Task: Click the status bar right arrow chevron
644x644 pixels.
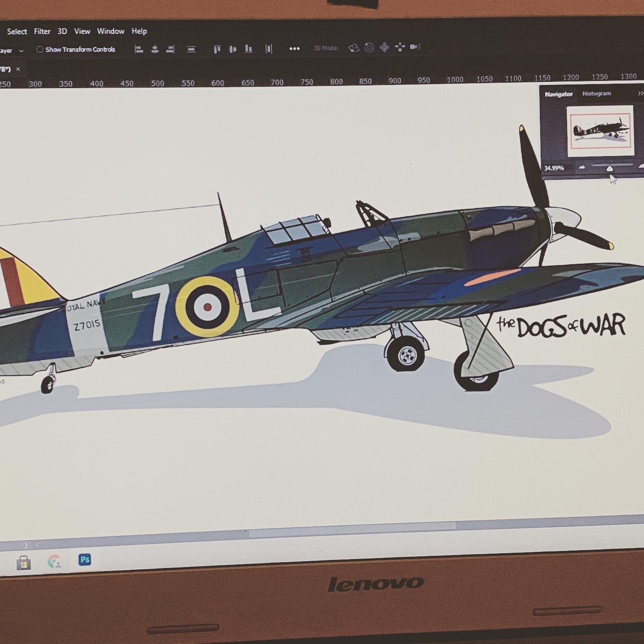Action: pyautogui.click(x=26, y=545)
